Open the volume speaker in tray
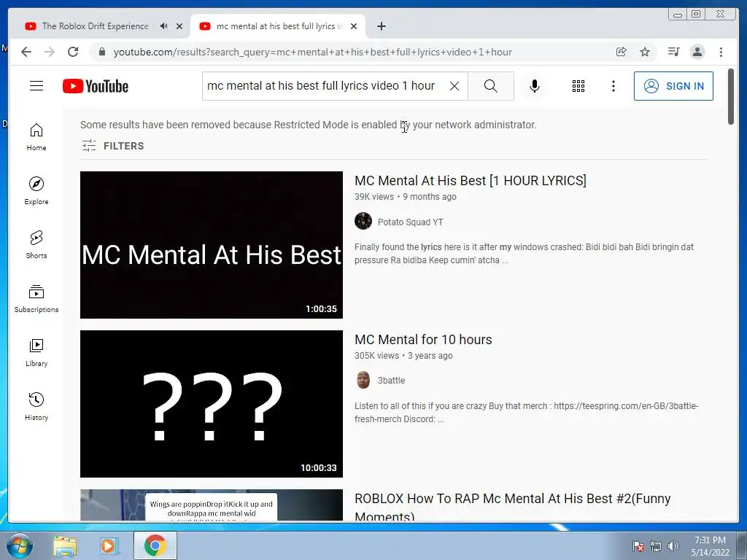747x560 pixels. pyautogui.click(x=673, y=546)
